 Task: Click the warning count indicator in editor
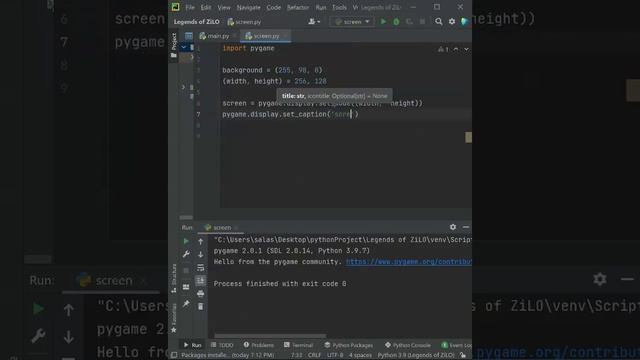point(443,49)
